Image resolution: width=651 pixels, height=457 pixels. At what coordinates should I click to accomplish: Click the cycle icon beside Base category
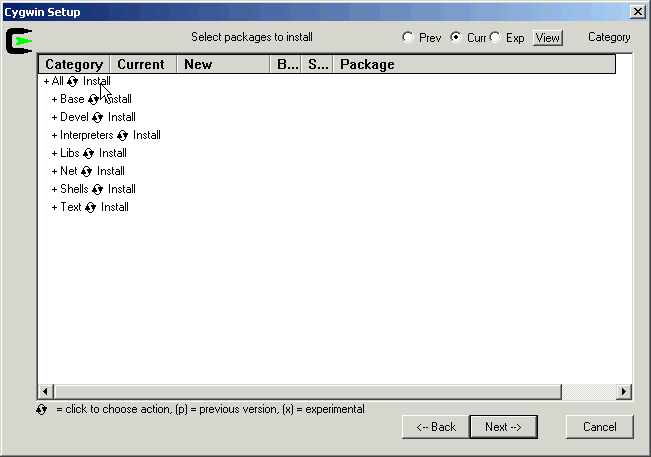tap(93, 99)
